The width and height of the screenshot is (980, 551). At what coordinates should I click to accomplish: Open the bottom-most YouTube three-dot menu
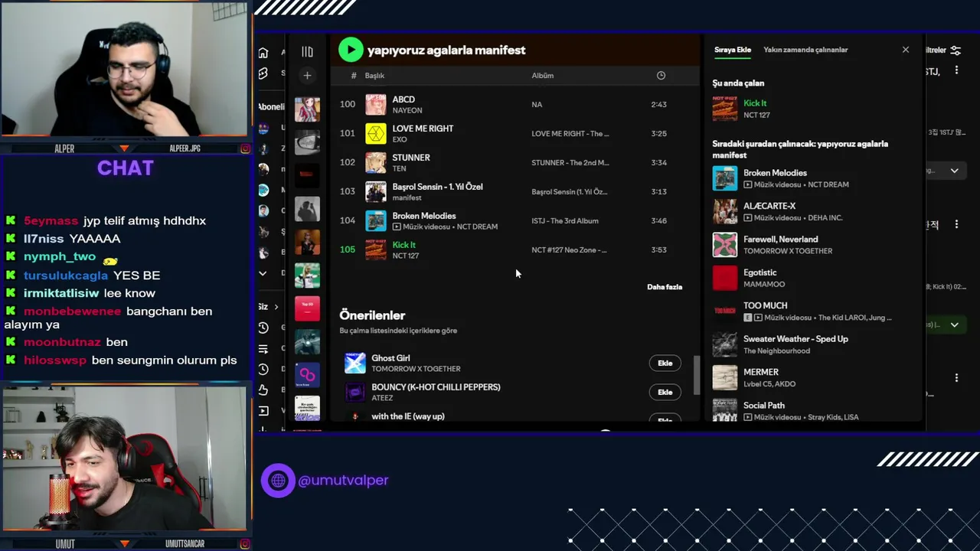[x=956, y=377]
